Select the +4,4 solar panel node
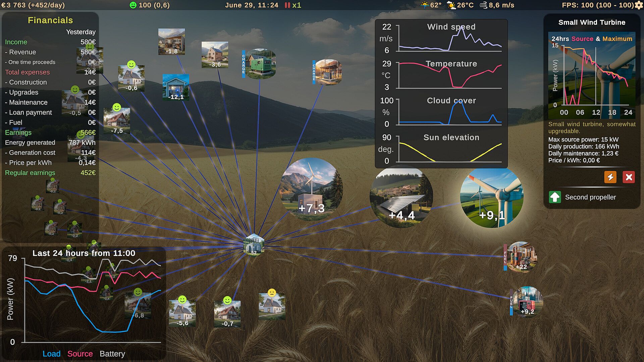 click(x=401, y=198)
